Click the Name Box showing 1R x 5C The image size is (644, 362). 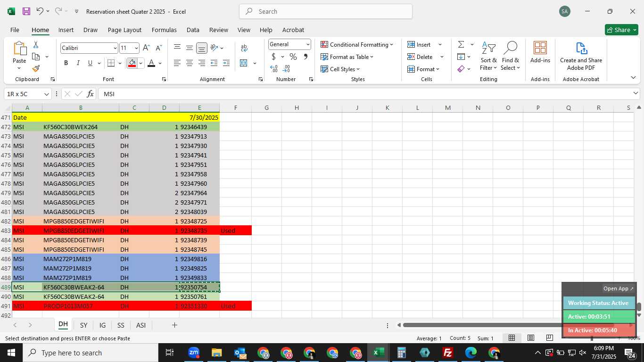coord(27,94)
